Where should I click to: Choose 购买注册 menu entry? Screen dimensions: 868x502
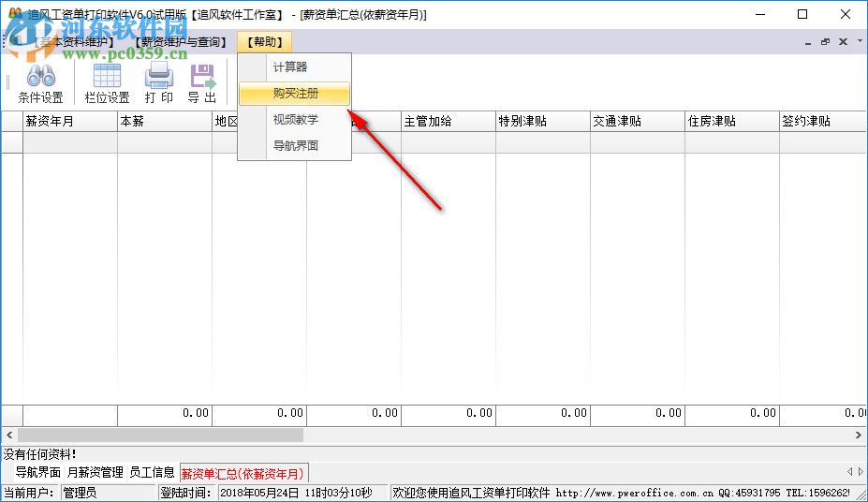295,94
